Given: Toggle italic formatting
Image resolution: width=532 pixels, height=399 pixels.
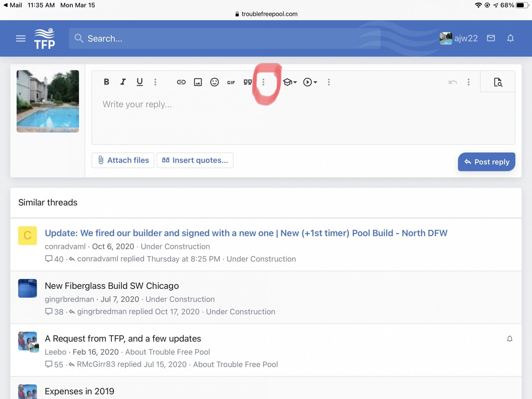Looking at the screenshot, I should tap(123, 82).
